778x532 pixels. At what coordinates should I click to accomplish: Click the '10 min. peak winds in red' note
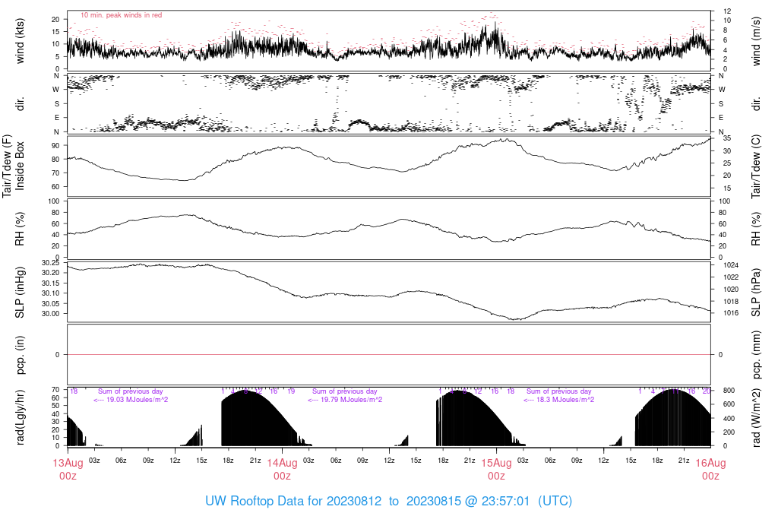[121, 15]
